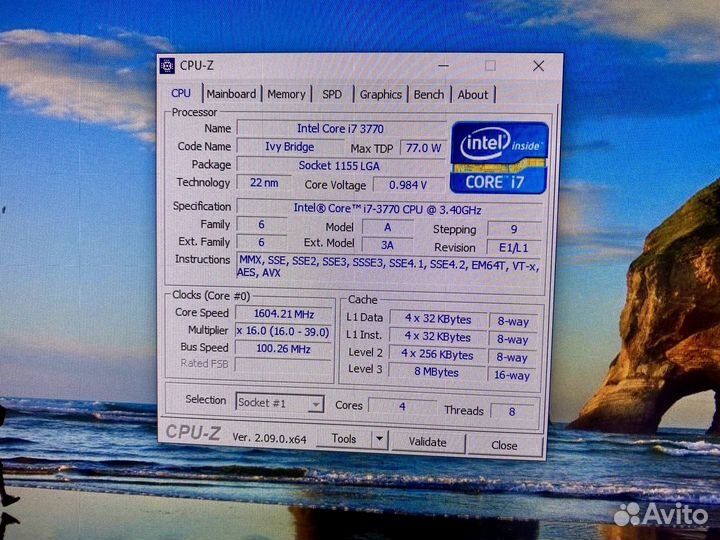Click the Bus Speed value '100.26 MHz'
This screenshot has width=720, height=540.
pos(283,349)
